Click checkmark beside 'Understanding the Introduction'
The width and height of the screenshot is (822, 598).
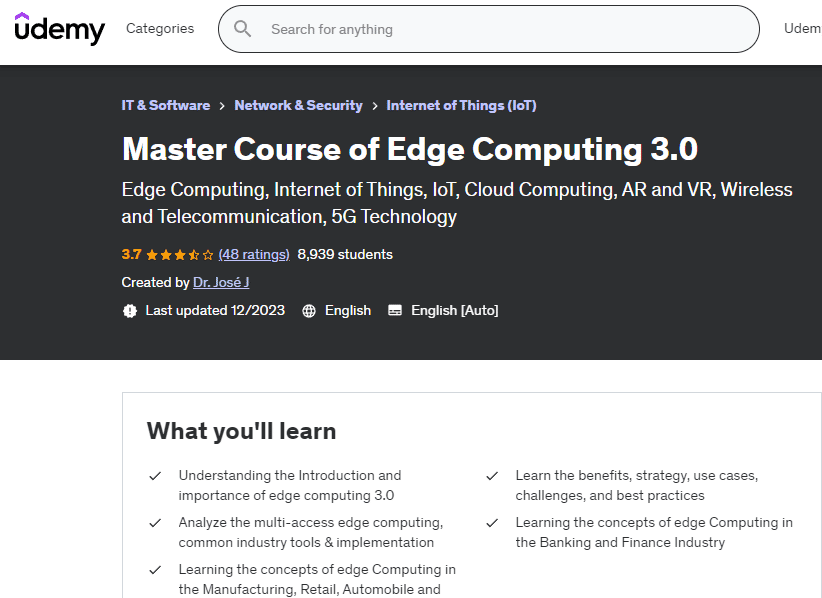(155, 476)
